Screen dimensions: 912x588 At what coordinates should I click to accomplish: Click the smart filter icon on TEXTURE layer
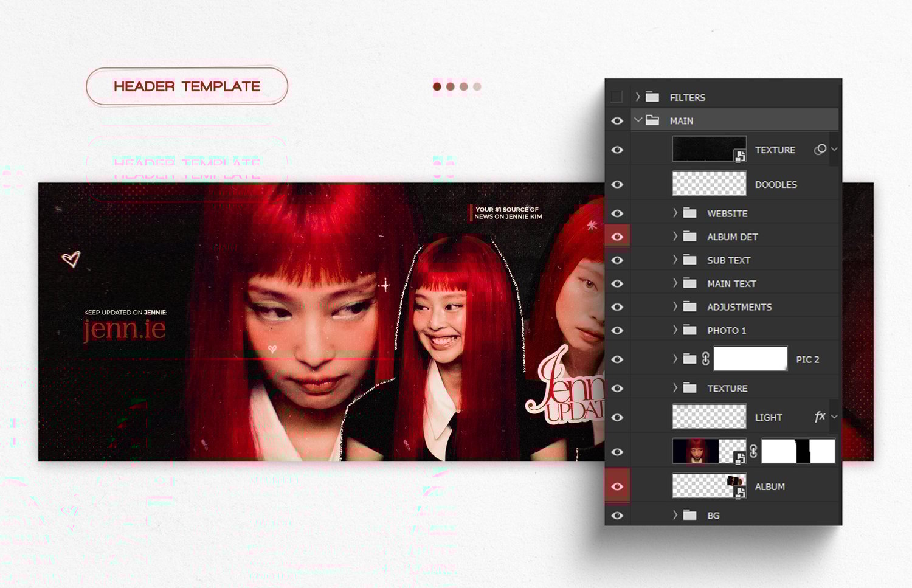[820, 149]
